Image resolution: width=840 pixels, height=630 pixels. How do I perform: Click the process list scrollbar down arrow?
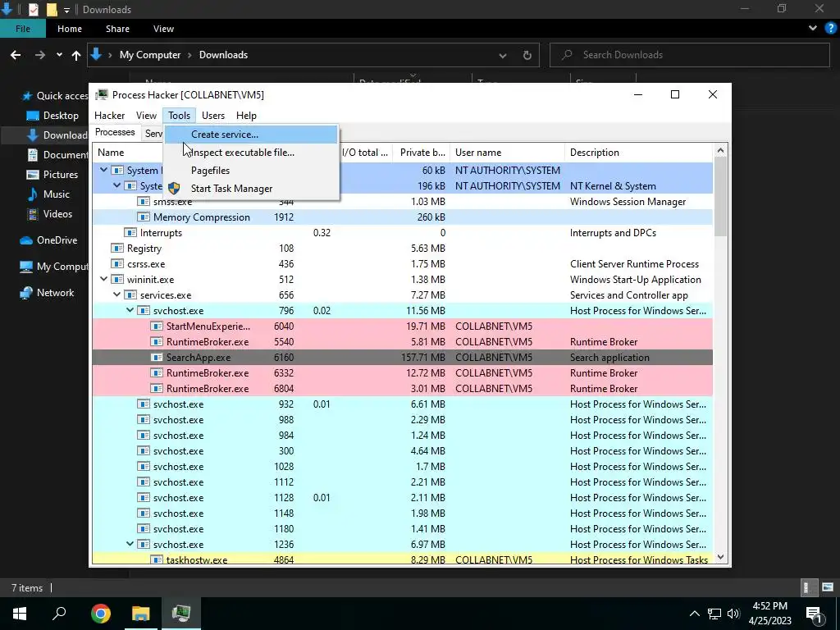point(720,557)
